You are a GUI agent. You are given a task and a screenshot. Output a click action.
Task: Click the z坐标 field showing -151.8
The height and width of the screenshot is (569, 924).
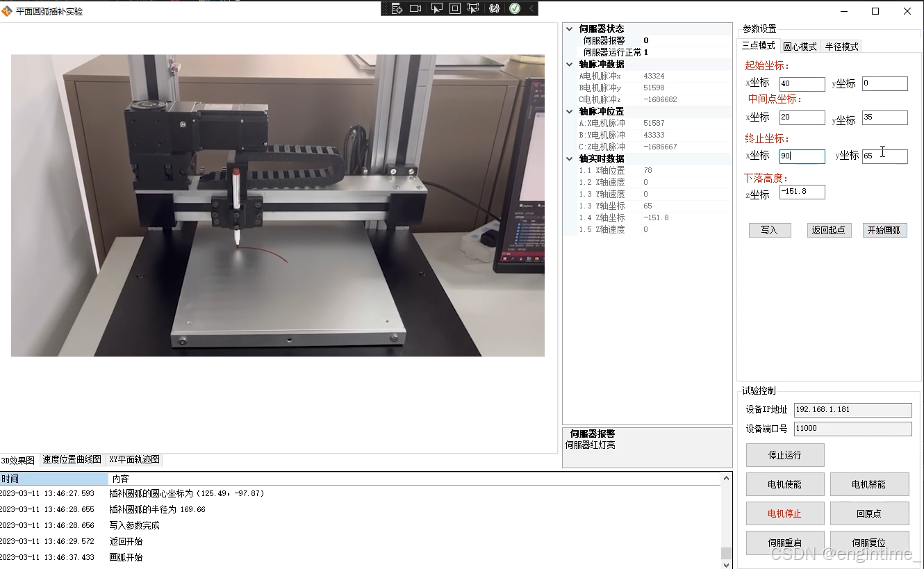[802, 192]
